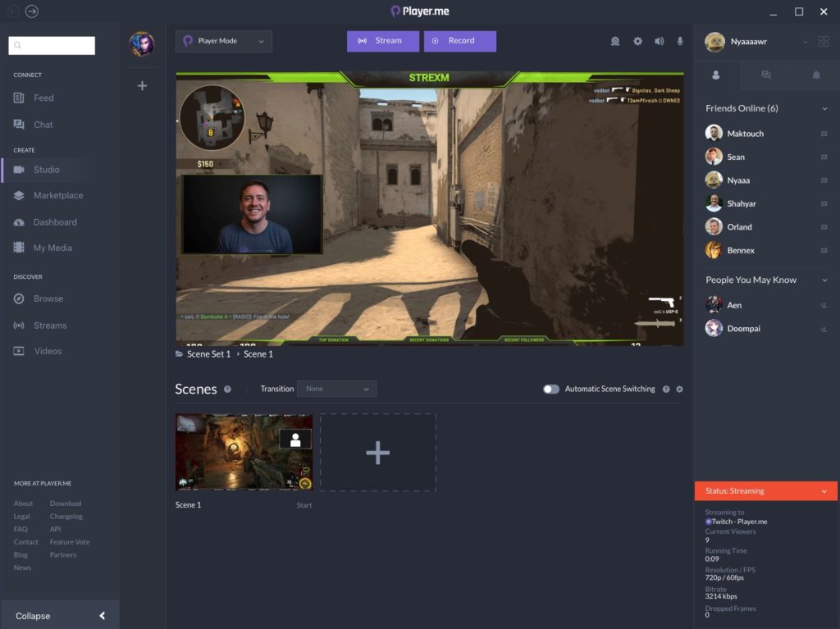The height and width of the screenshot is (629, 840).
Task: Click the plus icon below the profile avatar
Action: coord(142,85)
